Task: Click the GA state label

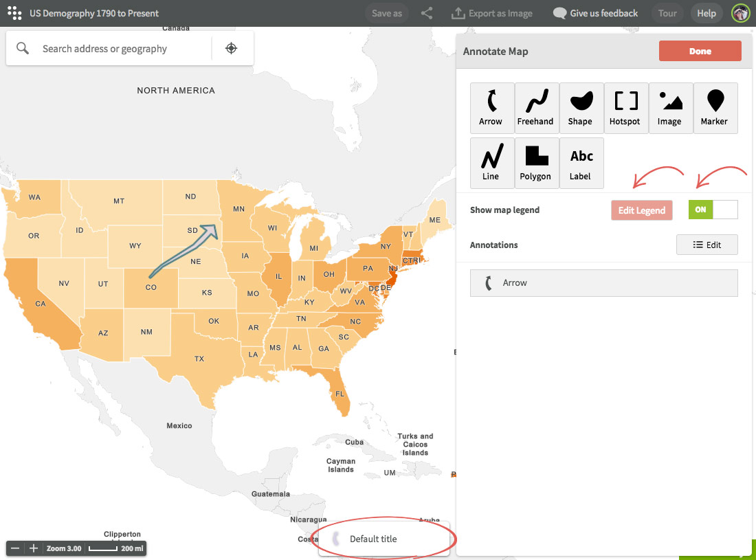Action: point(324,348)
